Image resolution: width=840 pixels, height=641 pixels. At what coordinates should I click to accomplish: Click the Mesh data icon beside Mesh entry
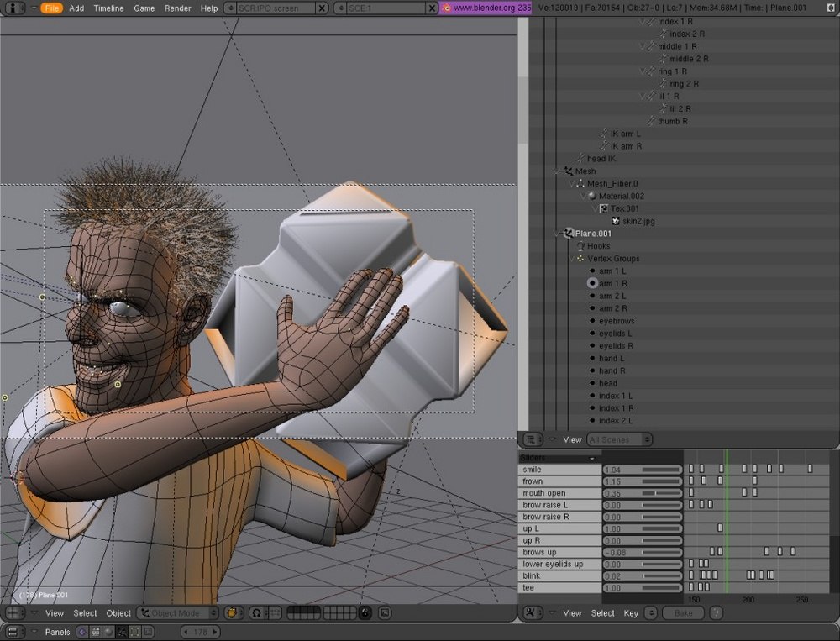[569, 171]
